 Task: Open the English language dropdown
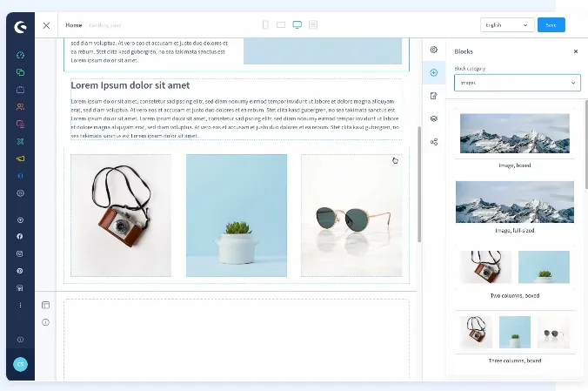coord(507,25)
